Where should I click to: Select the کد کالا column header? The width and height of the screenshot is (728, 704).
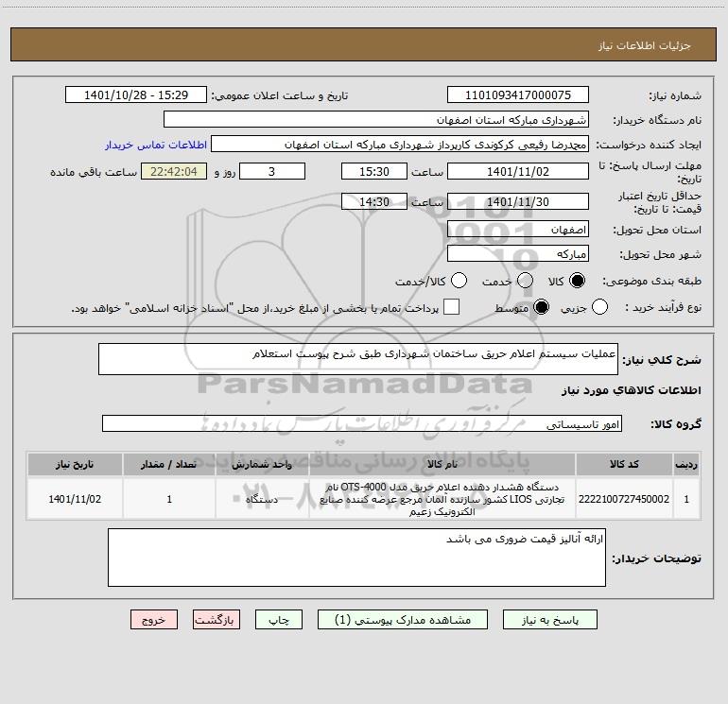tap(624, 465)
